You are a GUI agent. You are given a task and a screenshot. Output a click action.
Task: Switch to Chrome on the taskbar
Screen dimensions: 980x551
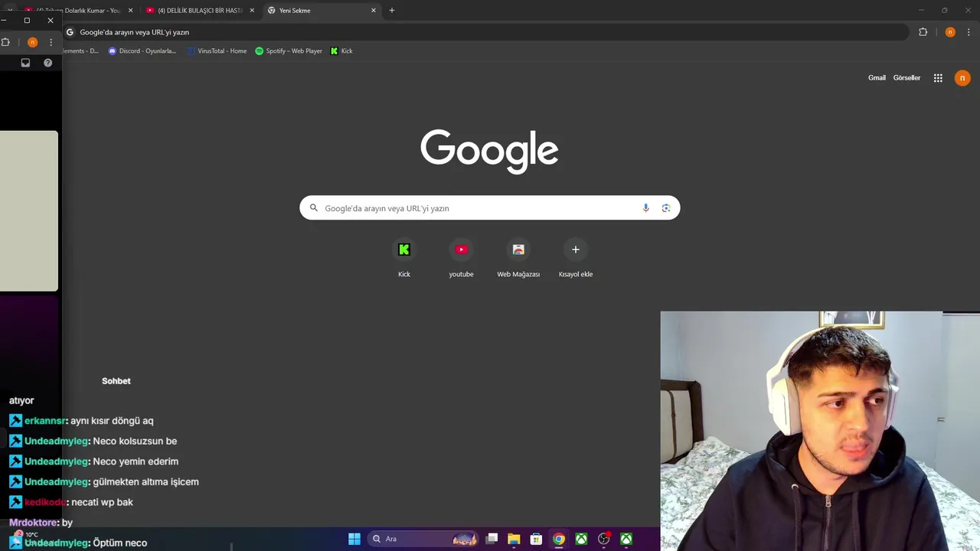coord(559,539)
